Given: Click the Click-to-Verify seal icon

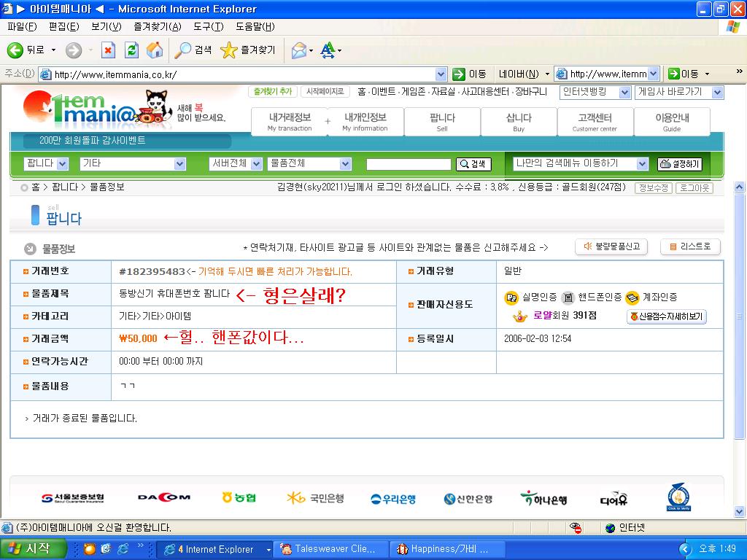Looking at the screenshot, I should pyautogui.click(x=678, y=497).
